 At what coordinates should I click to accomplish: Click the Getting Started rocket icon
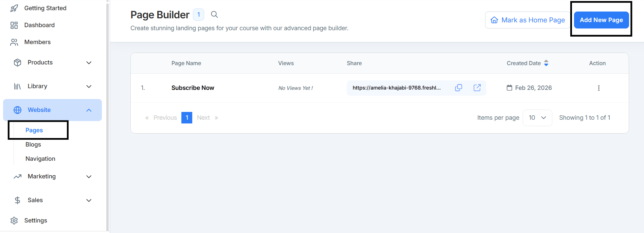point(14,8)
